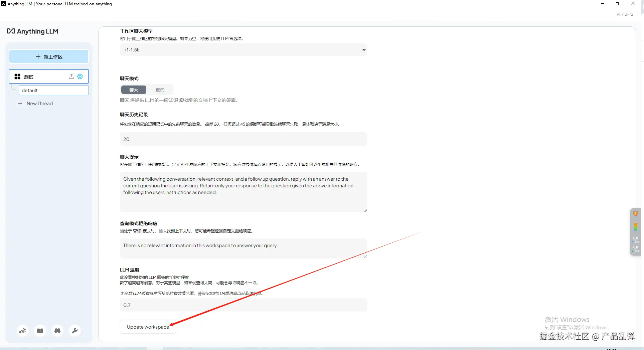Screen dimensions: 644x350
Task: Open the settings wrench icon
Action: [75, 331]
